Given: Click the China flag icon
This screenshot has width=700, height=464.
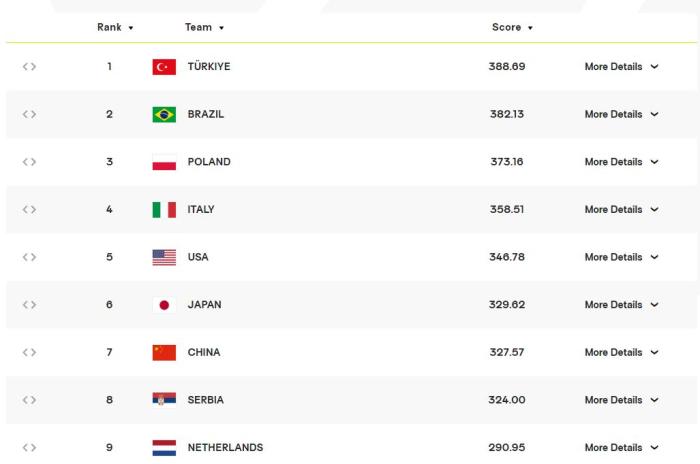Looking at the screenshot, I should click(164, 353).
